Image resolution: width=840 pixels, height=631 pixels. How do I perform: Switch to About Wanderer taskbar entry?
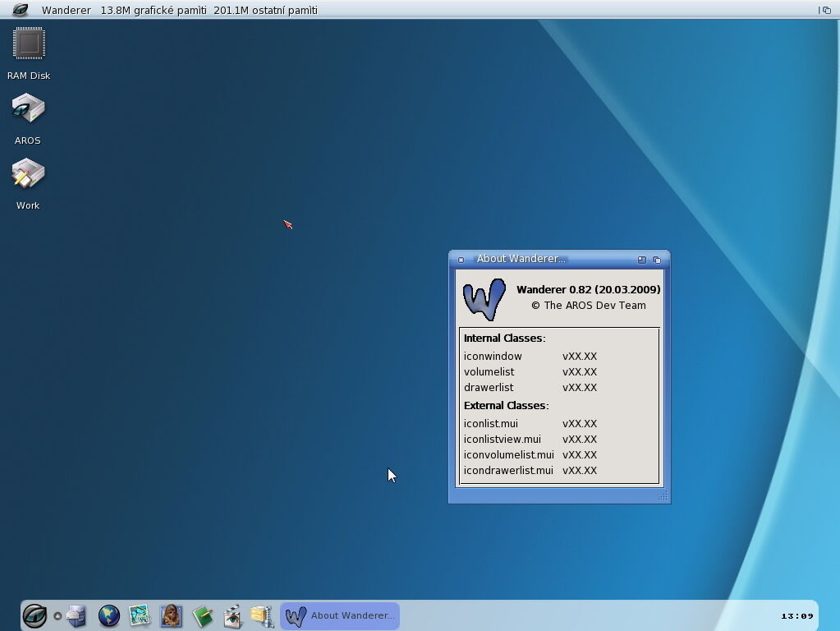pyautogui.click(x=340, y=615)
